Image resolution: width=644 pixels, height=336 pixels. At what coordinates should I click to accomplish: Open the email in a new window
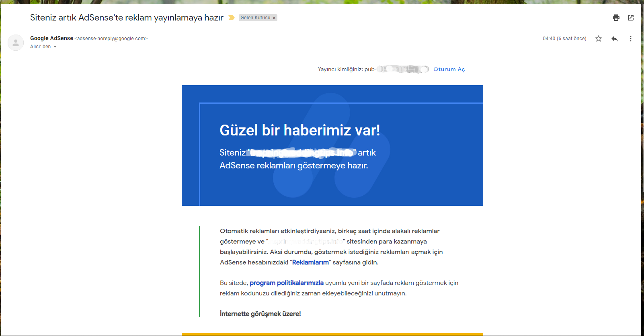[631, 18]
